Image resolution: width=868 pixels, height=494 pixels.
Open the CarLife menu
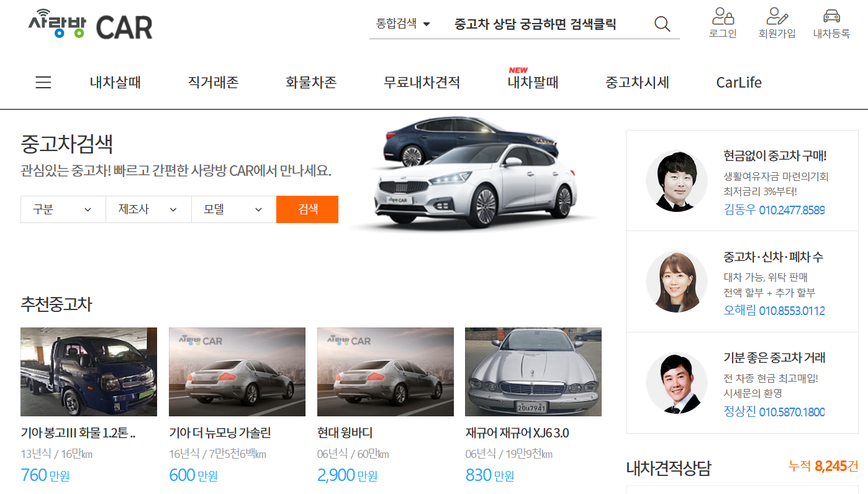pos(739,82)
